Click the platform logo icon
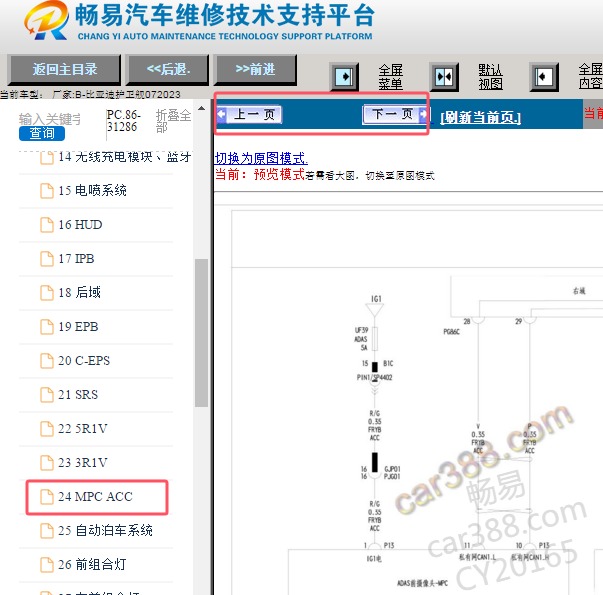Viewport: 603px width, 595px height. click(x=46, y=20)
